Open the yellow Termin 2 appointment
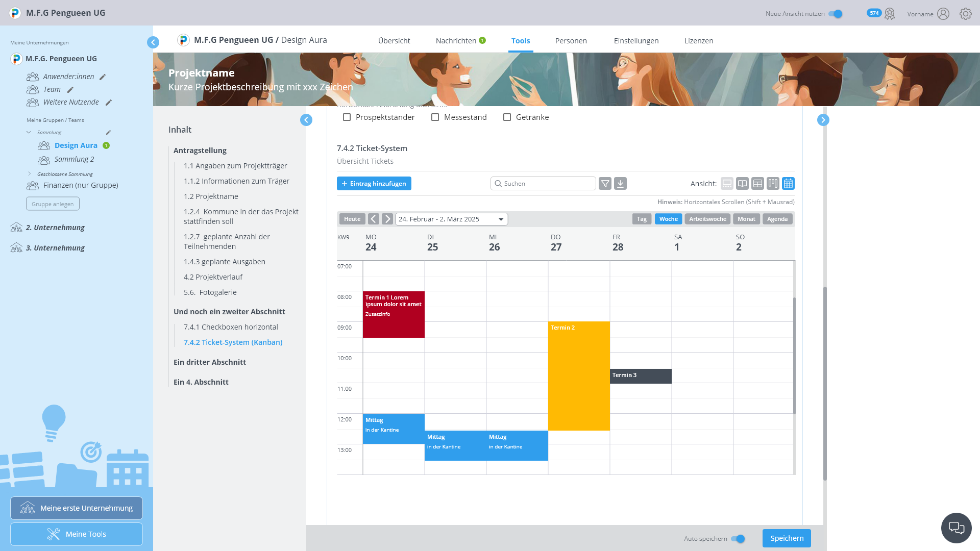 [x=579, y=376]
